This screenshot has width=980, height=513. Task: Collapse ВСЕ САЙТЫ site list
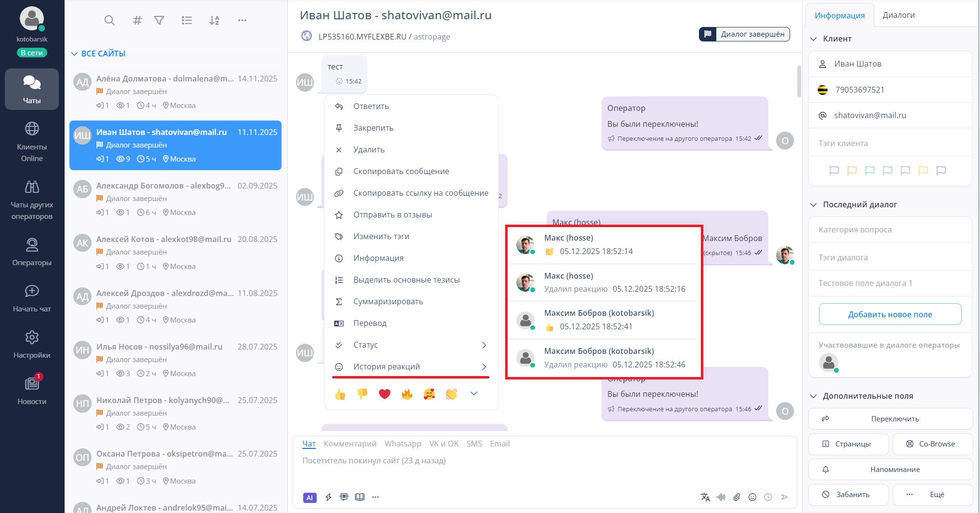tap(74, 54)
